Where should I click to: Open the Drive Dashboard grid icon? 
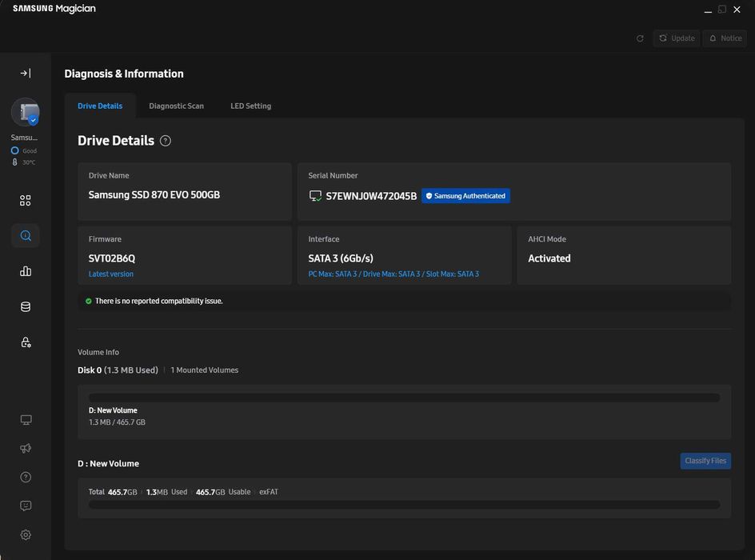pos(26,200)
